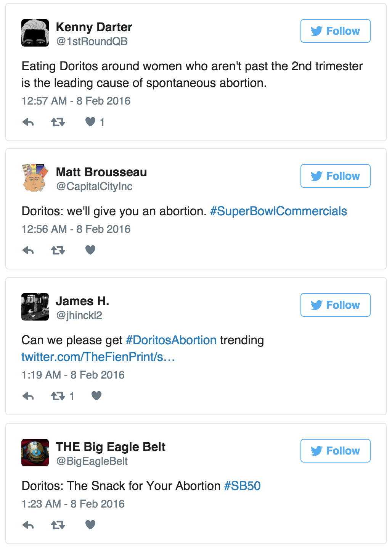
Task: Follow THE Big Eagle Belt
Action: point(335,451)
